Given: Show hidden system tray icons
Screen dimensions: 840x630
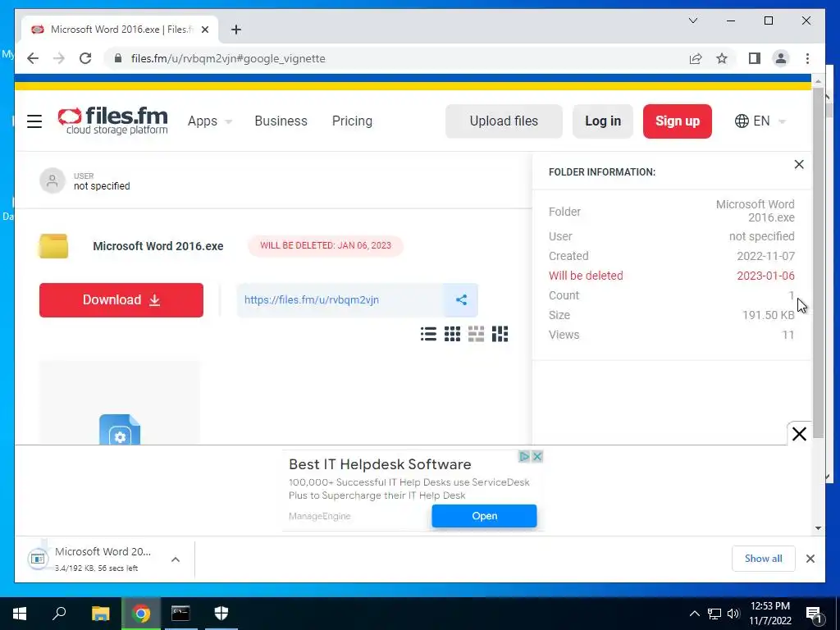Looking at the screenshot, I should pyautogui.click(x=694, y=614).
